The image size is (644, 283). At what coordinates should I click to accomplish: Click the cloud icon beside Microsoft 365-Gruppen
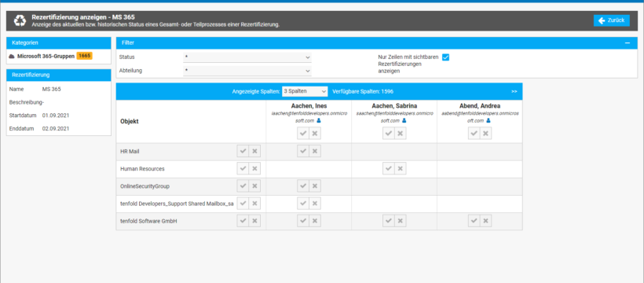pos(12,57)
